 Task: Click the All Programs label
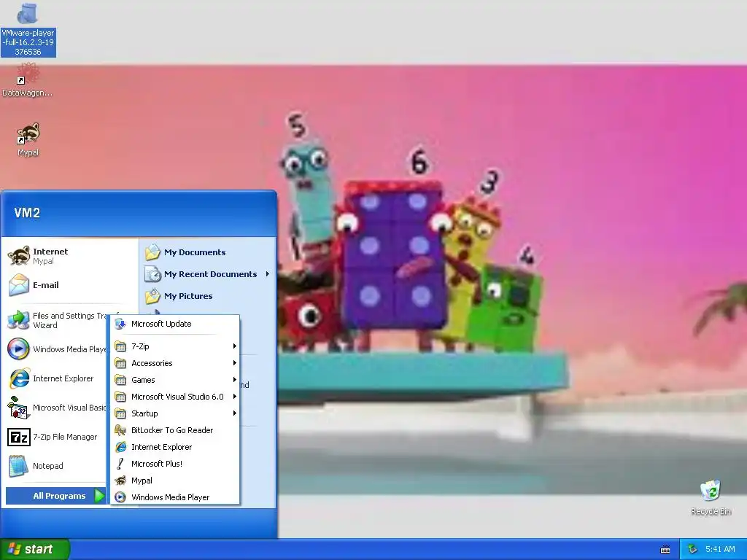(x=59, y=496)
